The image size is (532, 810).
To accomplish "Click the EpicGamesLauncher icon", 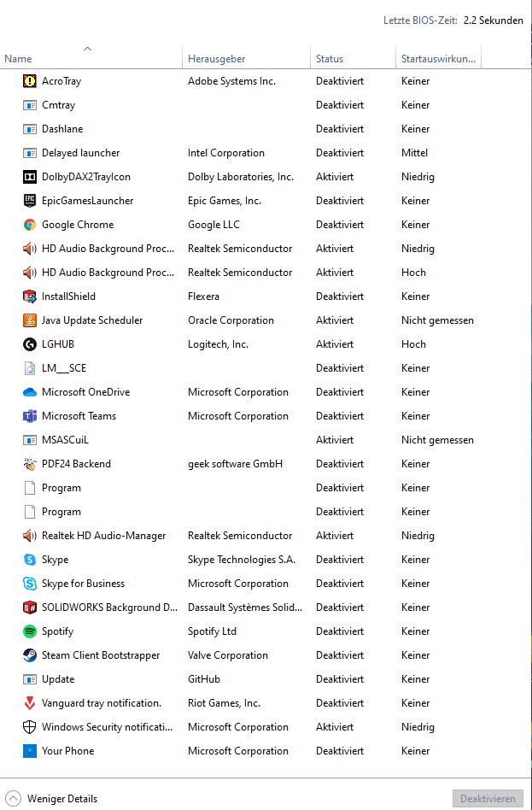I will [30, 201].
